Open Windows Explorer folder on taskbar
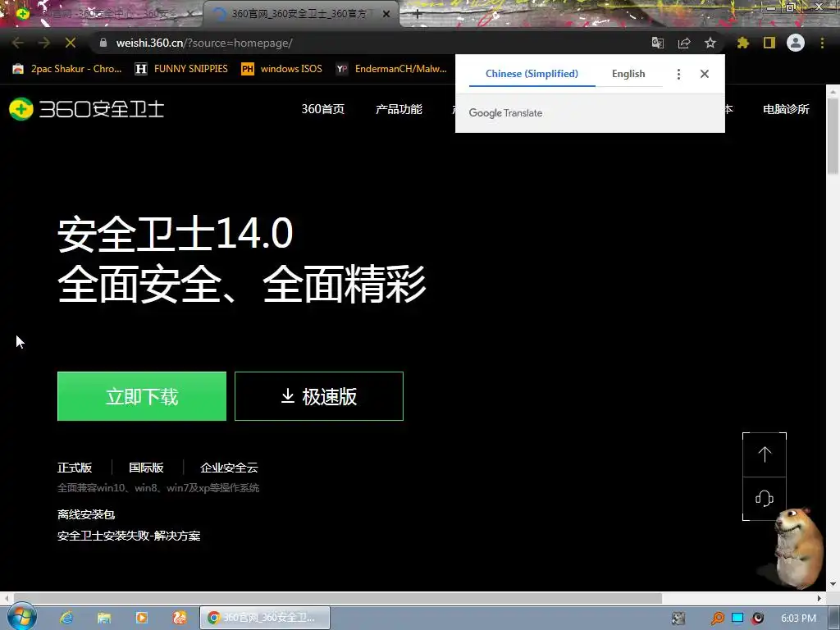This screenshot has height=630, width=840. [104, 618]
